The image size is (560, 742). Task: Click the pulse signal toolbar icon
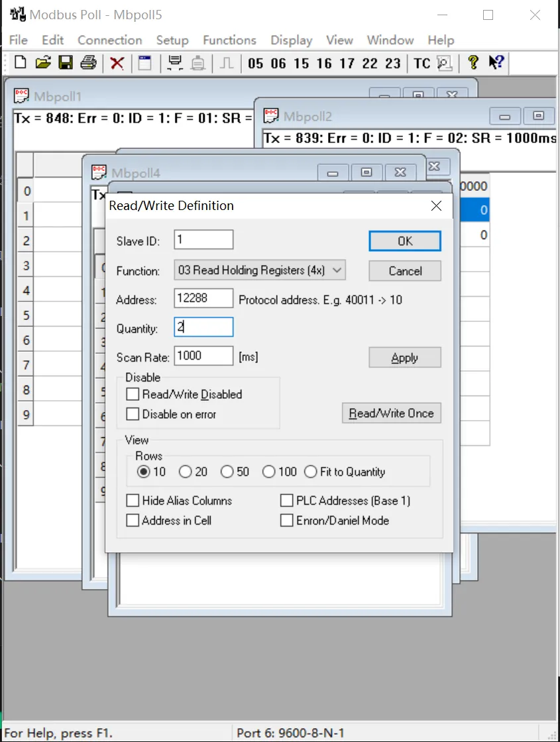[227, 63]
